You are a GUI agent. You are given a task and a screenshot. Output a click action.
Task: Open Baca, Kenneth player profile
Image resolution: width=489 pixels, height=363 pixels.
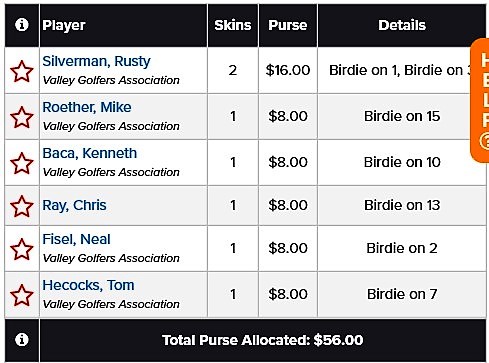(x=89, y=153)
